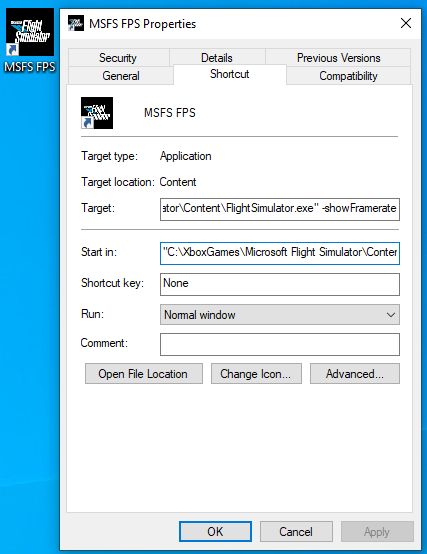Expand the Run dropdown set to Normal window
427x554 pixels.
(x=280, y=314)
